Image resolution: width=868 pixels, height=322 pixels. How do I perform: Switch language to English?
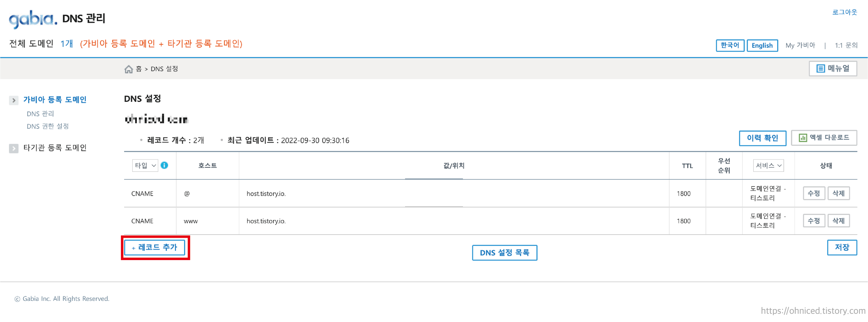[762, 45]
